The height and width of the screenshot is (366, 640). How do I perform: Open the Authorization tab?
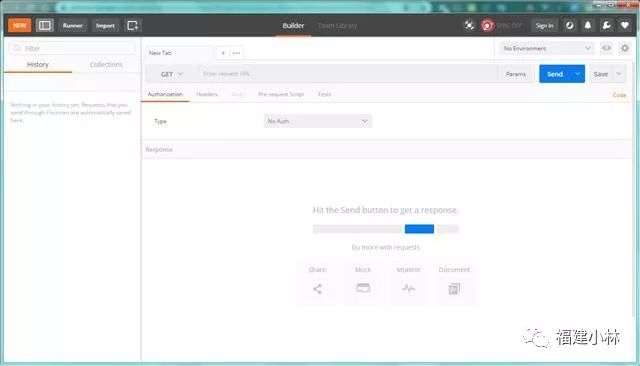pos(165,94)
